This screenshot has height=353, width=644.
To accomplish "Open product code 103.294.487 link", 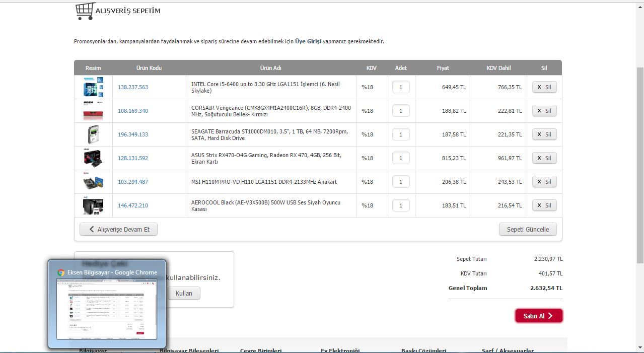I will tap(133, 182).
